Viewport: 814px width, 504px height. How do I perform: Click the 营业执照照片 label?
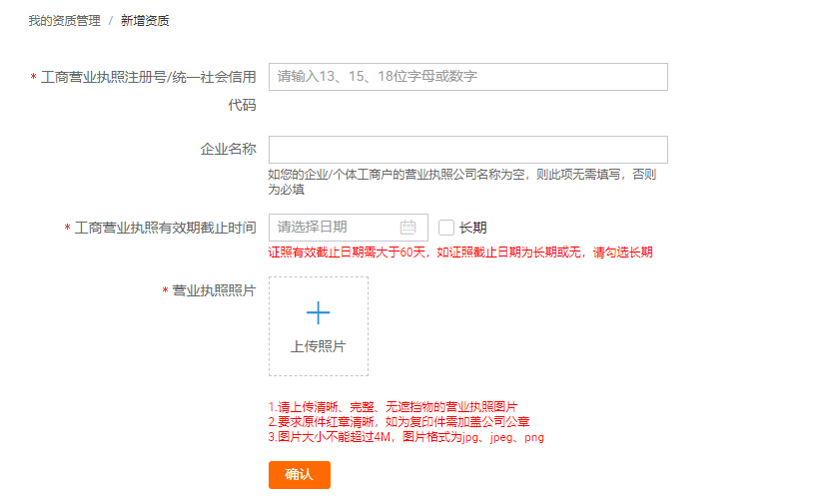(x=214, y=290)
